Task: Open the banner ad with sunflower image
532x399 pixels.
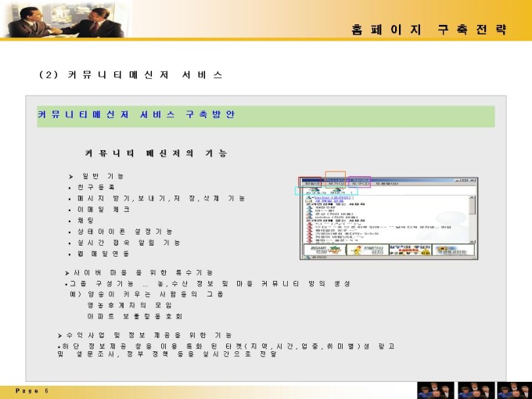Action: click(x=453, y=250)
